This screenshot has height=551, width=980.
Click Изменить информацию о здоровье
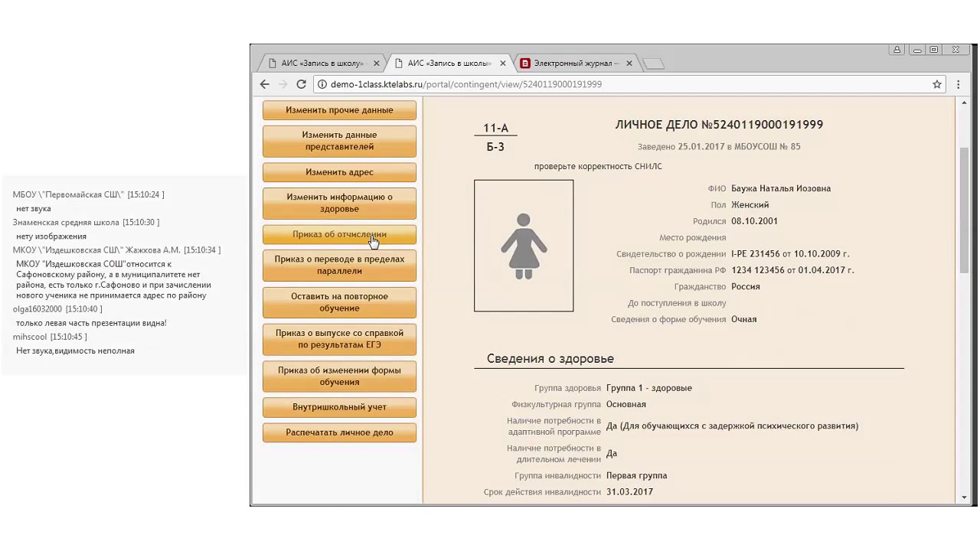point(339,203)
